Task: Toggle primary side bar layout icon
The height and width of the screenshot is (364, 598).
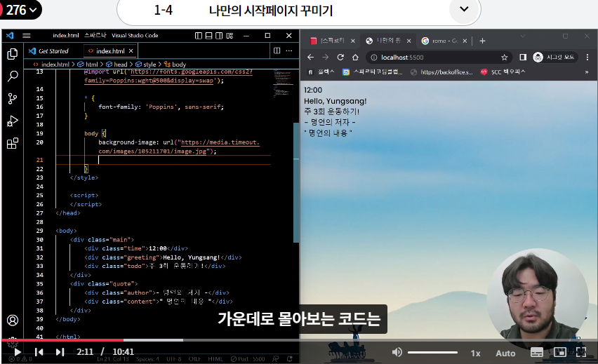Action: click(x=199, y=36)
